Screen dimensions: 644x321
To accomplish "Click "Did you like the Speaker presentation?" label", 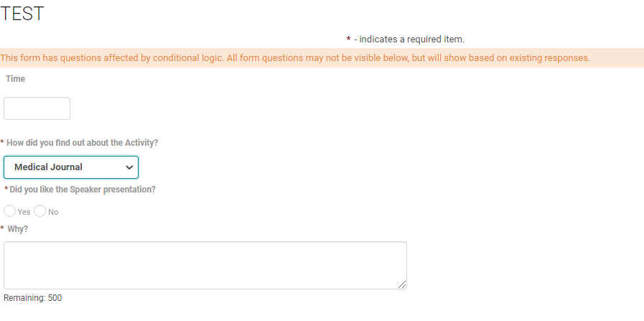I will click(x=83, y=190).
